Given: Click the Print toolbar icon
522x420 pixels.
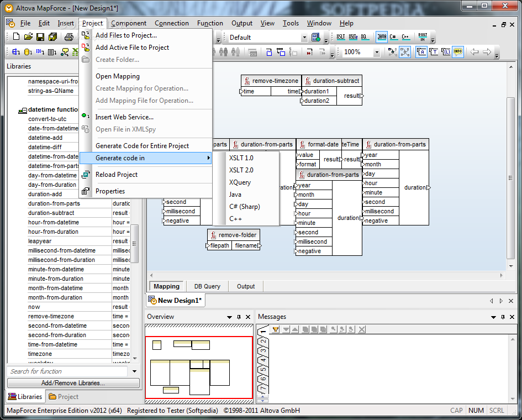Looking at the screenshot, I should pyautogui.click(x=69, y=36).
